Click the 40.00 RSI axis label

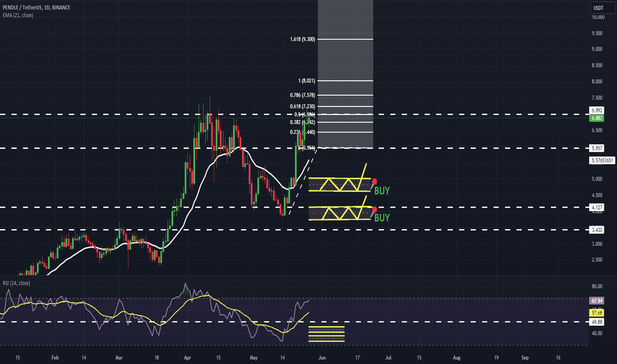click(597, 334)
